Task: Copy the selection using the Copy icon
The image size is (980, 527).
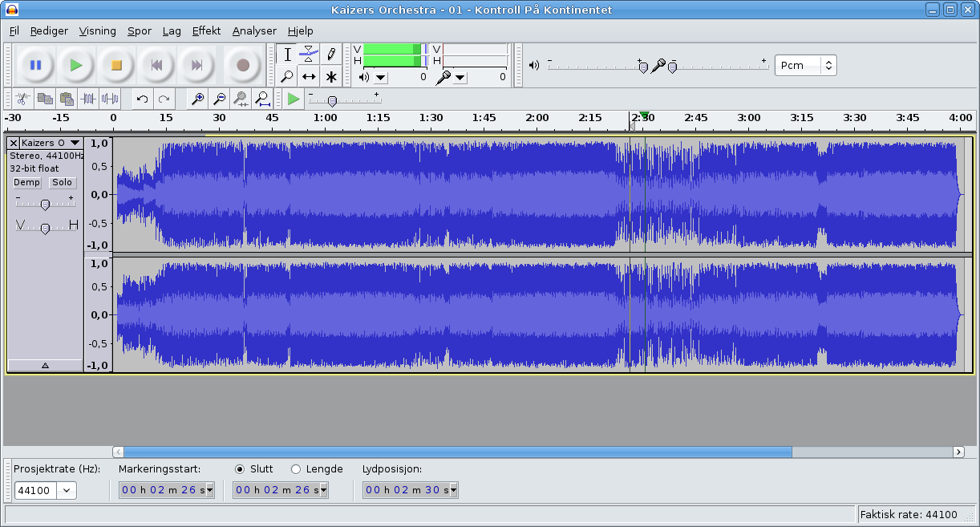Action: coord(45,99)
